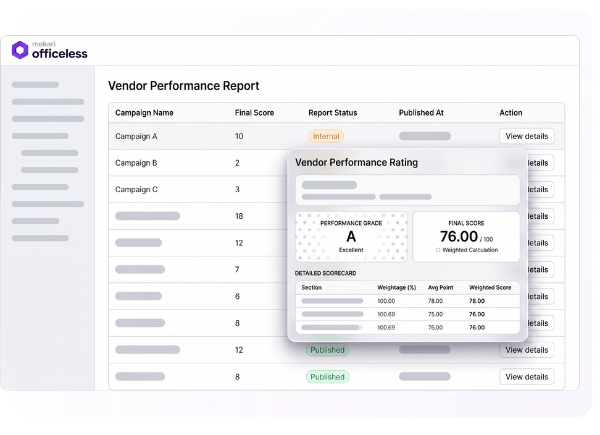
Task: Click the Campaign B row name
Action: point(136,163)
